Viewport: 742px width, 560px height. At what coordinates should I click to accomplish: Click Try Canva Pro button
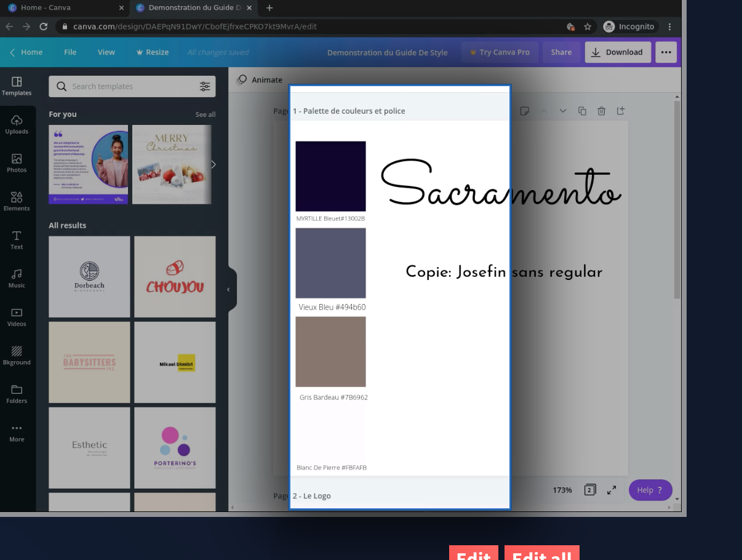(x=500, y=52)
